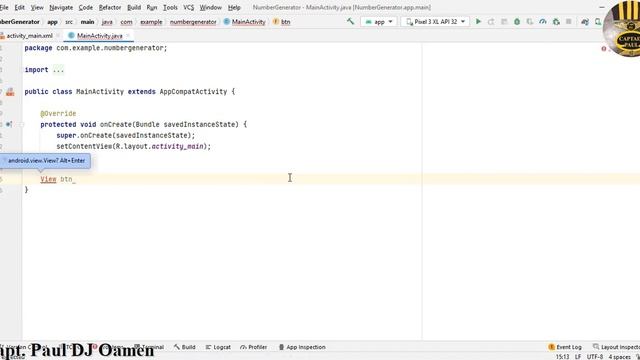
Task: Click the 15:13 cursor position in status bar
Action: (x=562, y=357)
